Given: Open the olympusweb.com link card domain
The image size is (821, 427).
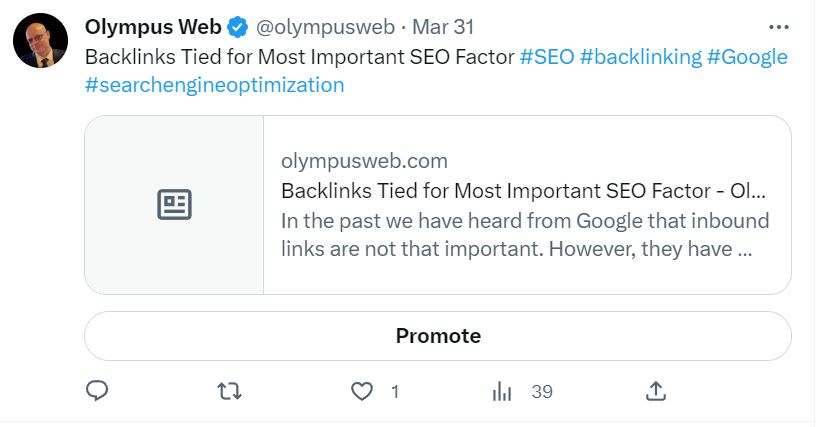Looking at the screenshot, I should point(364,161).
